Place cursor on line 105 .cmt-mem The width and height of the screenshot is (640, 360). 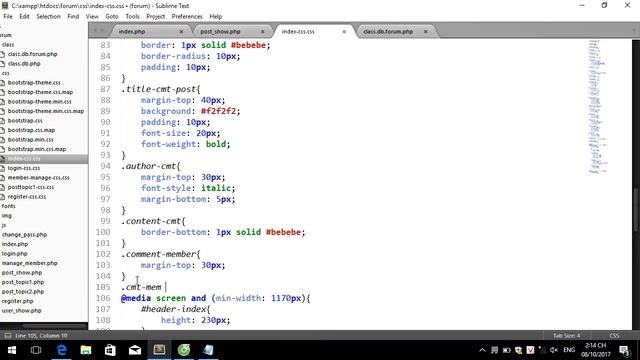coord(143,287)
